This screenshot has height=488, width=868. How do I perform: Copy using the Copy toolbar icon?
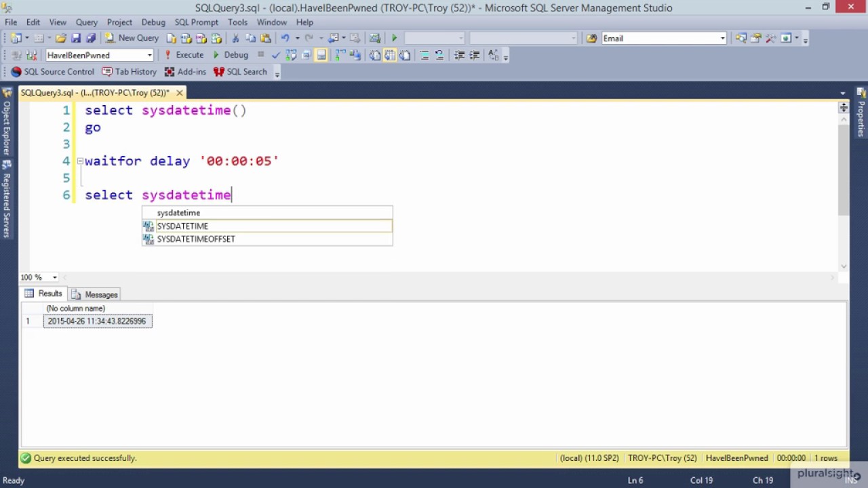[251, 39]
